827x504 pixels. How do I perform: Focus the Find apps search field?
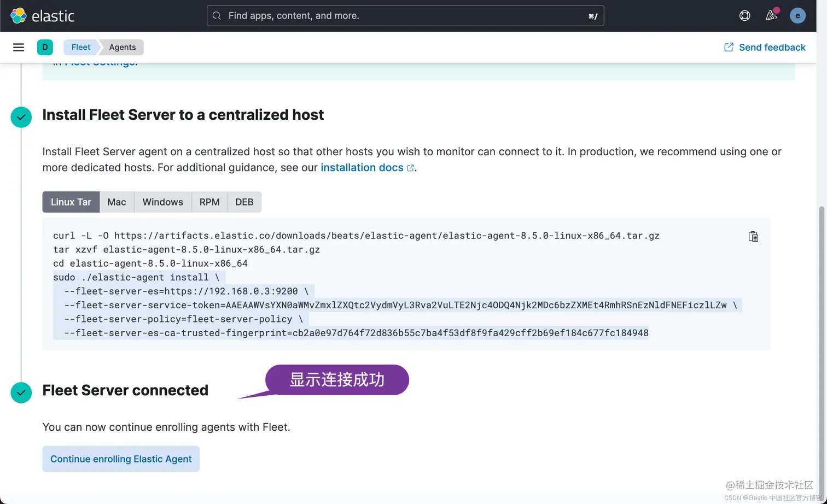(x=405, y=16)
